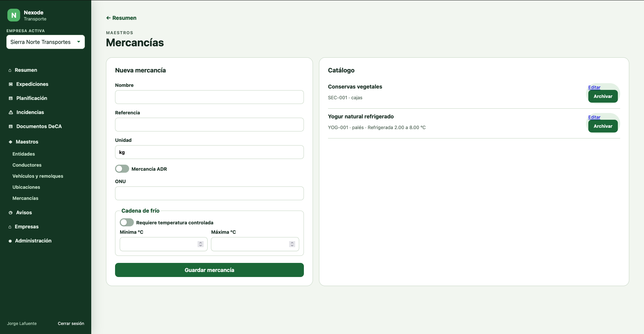Edit the Conservas vegetales entry
Viewport: 644px width, 334px height.
[594, 87]
